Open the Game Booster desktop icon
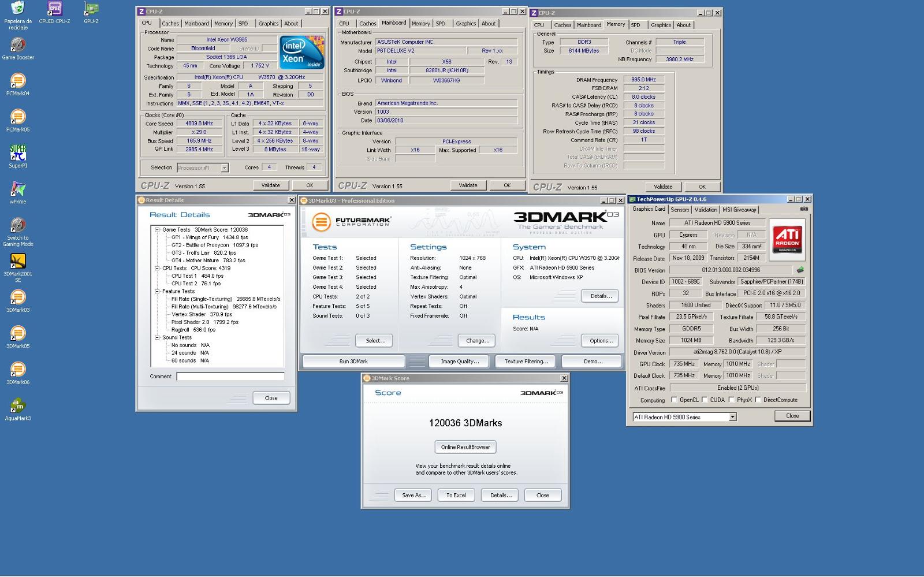The image size is (924, 577). click(x=18, y=49)
